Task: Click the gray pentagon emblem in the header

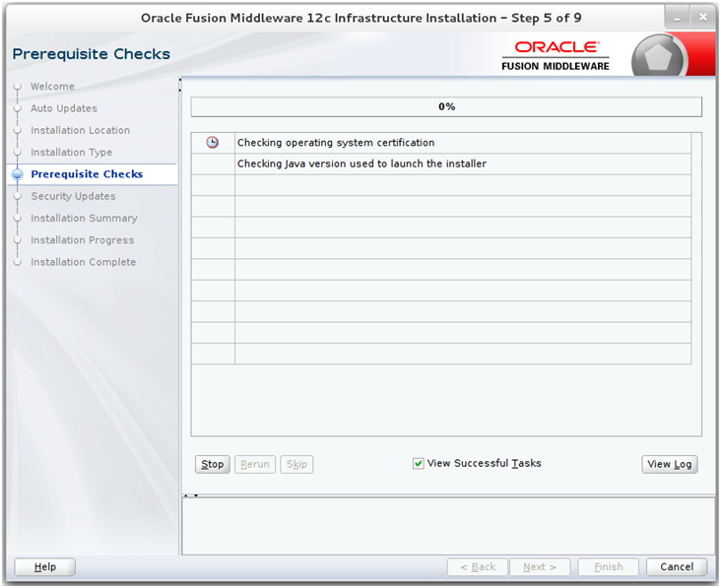Action: [x=658, y=56]
